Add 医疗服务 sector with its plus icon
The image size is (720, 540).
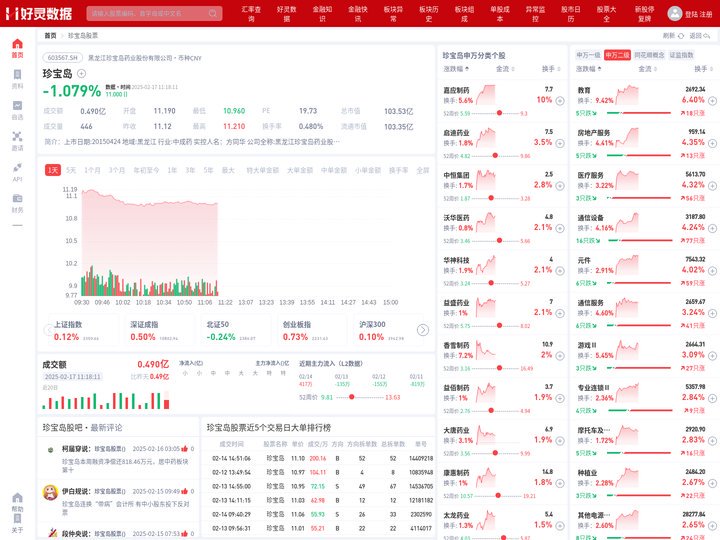coord(712,186)
